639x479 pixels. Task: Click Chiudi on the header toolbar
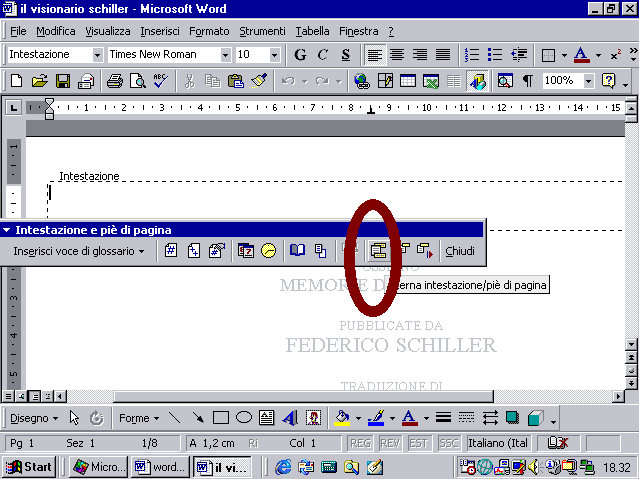point(460,251)
